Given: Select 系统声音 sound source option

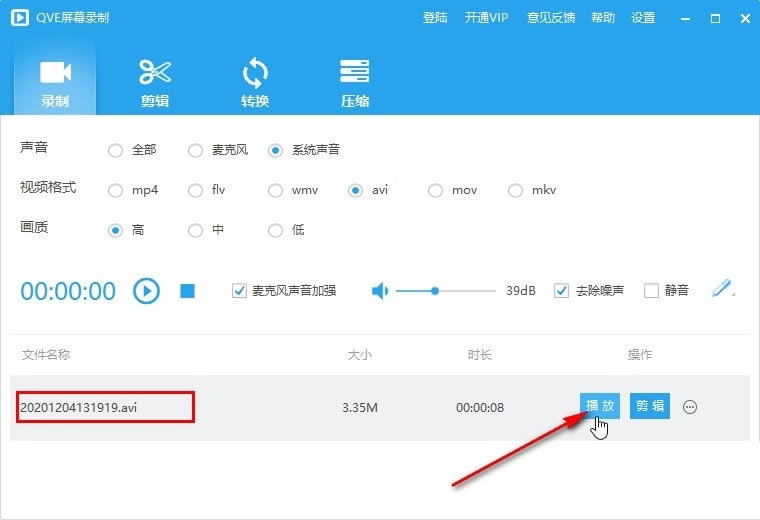Looking at the screenshot, I should pyautogui.click(x=275, y=150).
